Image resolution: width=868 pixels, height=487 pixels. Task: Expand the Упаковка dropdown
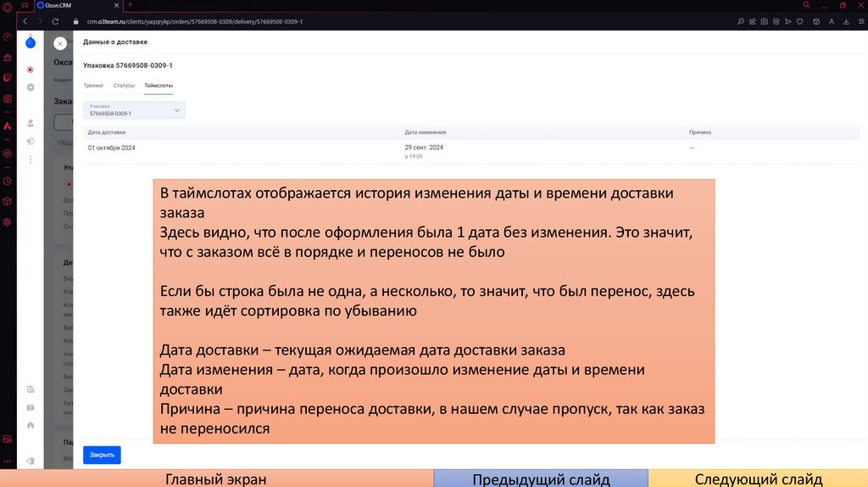click(x=135, y=110)
